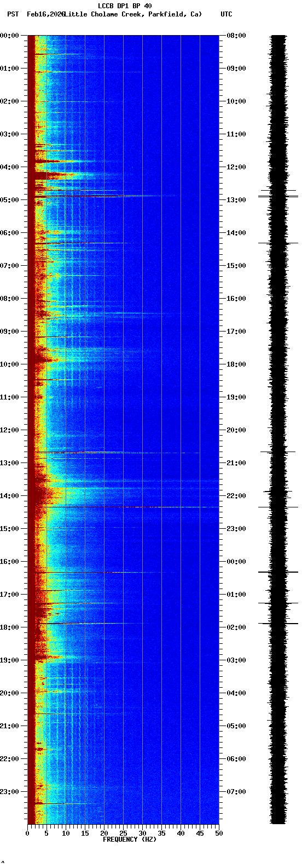
Task: Click the date text "Feb16,2026"
Action: [x=45, y=14]
